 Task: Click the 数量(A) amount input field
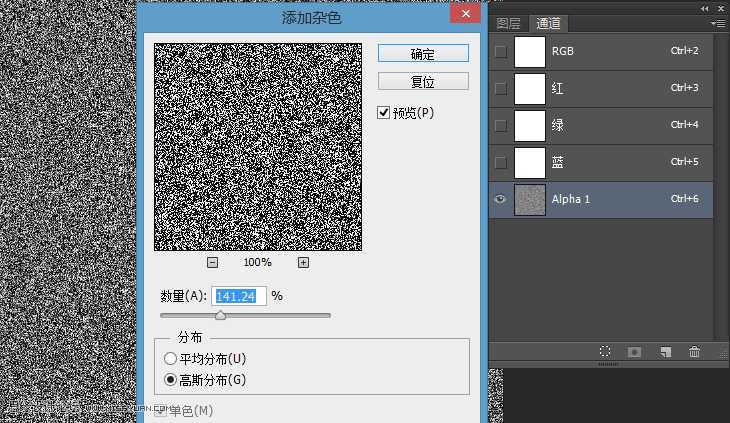click(x=238, y=296)
